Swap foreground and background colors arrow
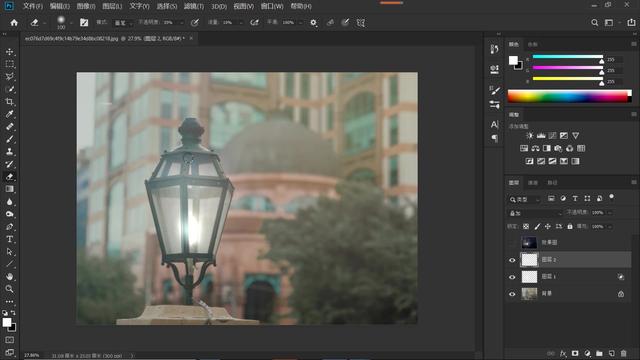The width and height of the screenshot is (640, 360). click(x=13, y=313)
